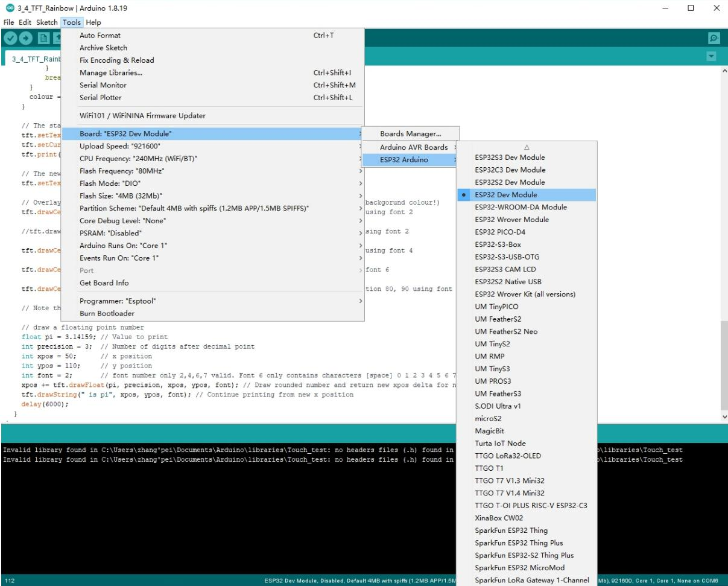Pick UM FeatherS2 Neo board
The width and height of the screenshot is (728, 586).
click(527, 331)
